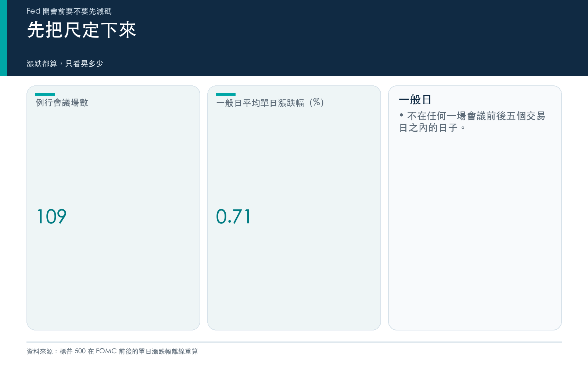Screen dimensions: 588x368
Task: Click the heading 一般日 in right card
Action: point(415,100)
